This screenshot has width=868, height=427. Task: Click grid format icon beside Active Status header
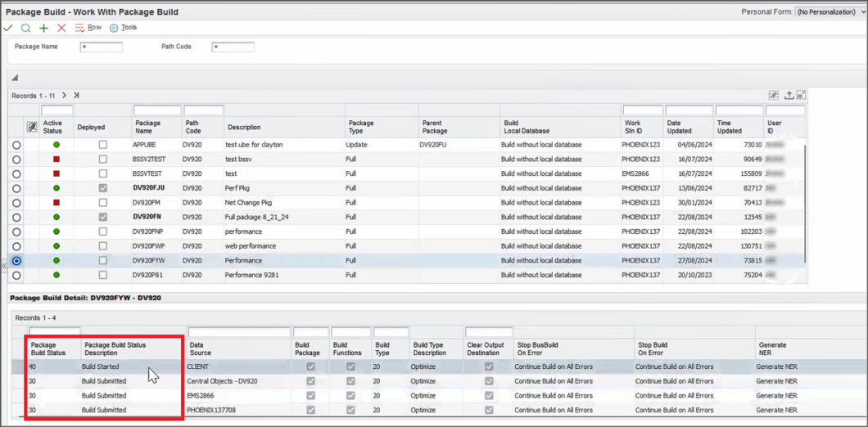[x=32, y=127]
